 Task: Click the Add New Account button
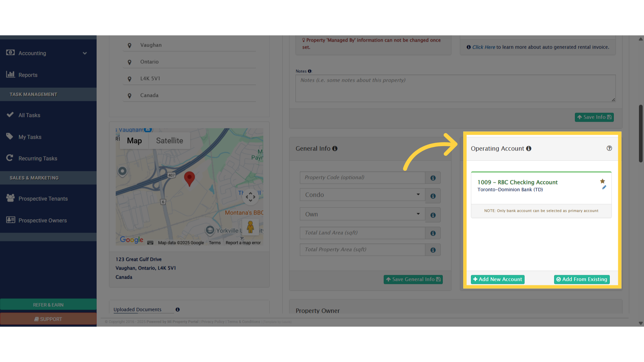[x=497, y=279]
